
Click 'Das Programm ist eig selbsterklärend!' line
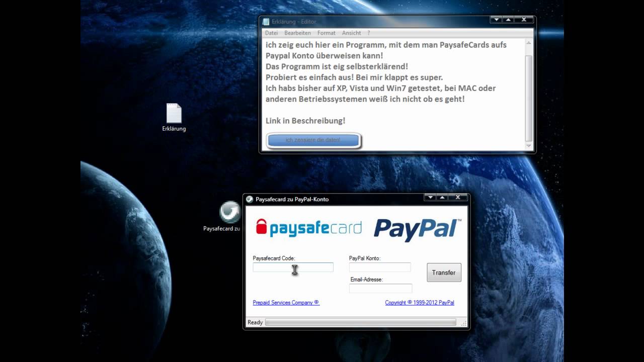click(x=337, y=66)
